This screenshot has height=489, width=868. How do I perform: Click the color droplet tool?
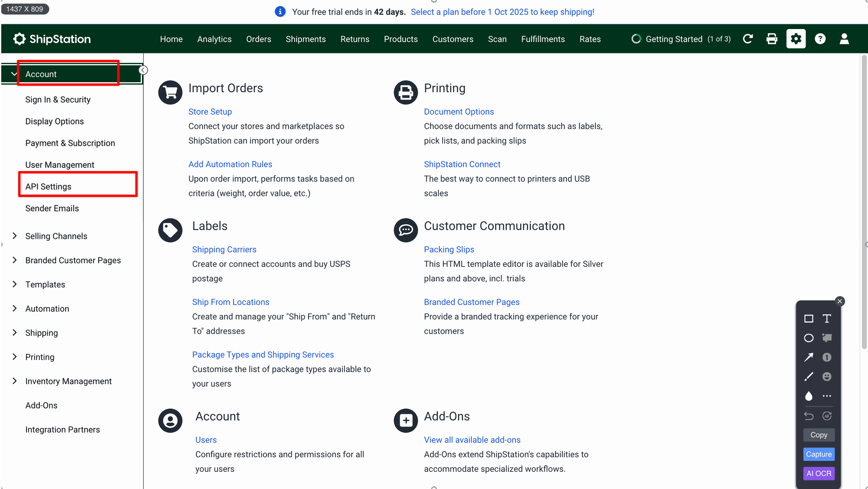click(809, 396)
